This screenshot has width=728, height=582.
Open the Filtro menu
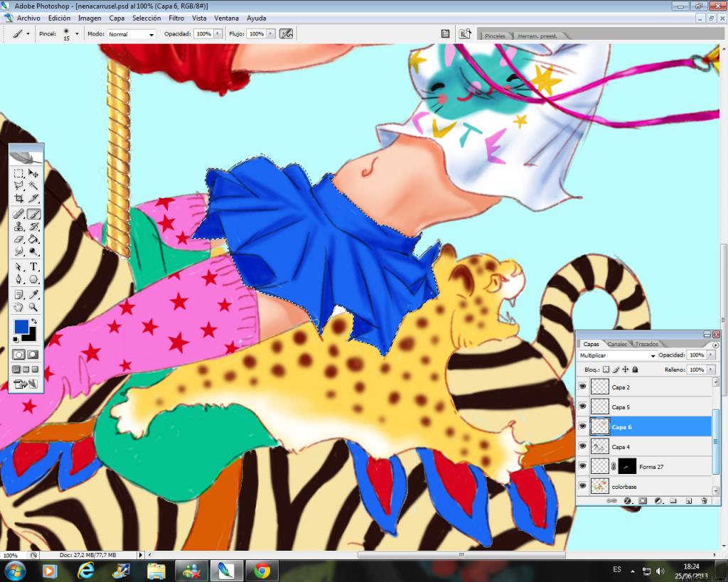coord(176,18)
